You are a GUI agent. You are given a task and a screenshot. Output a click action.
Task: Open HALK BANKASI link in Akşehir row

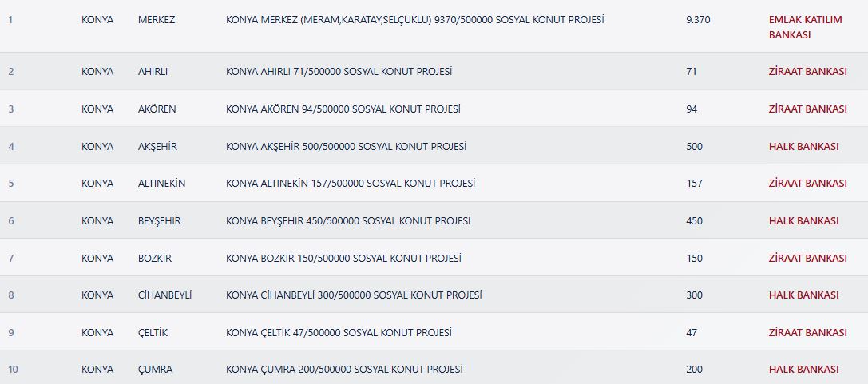(803, 147)
